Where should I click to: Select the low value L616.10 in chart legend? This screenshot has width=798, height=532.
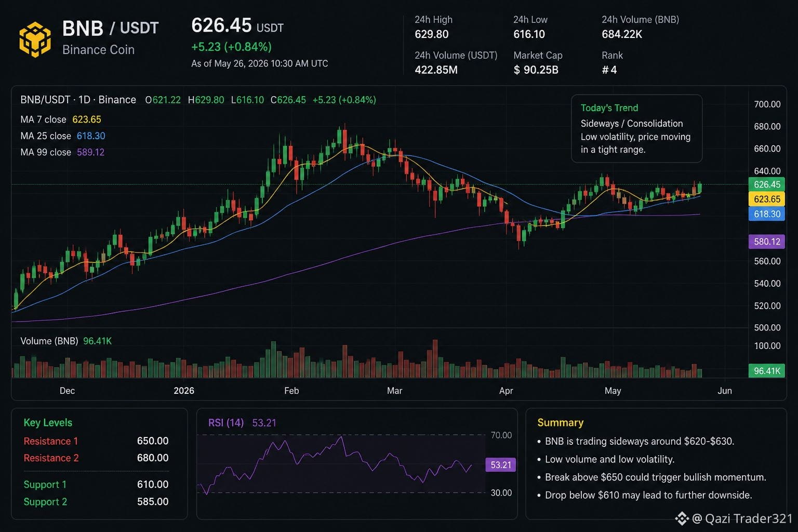pos(247,100)
